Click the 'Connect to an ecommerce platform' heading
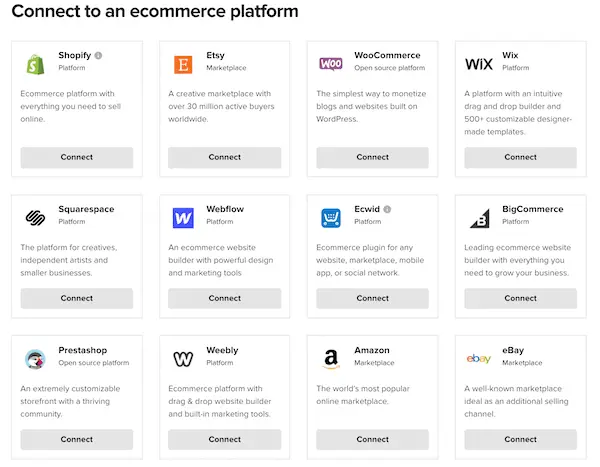The height and width of the screenshot is (467, 600). pyautogui.click(x=155, y=11)
